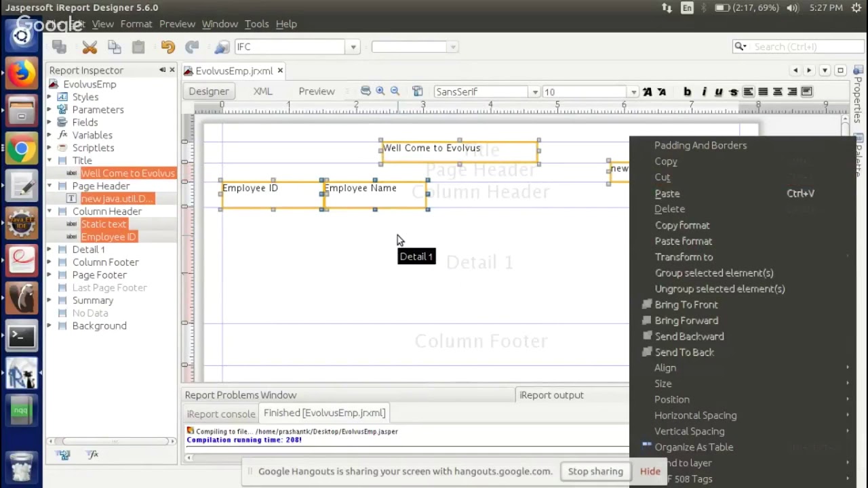The width and height of the screenshot is (868, 488).
Task: Expand the Fields tree node
Action: [49, 123]
